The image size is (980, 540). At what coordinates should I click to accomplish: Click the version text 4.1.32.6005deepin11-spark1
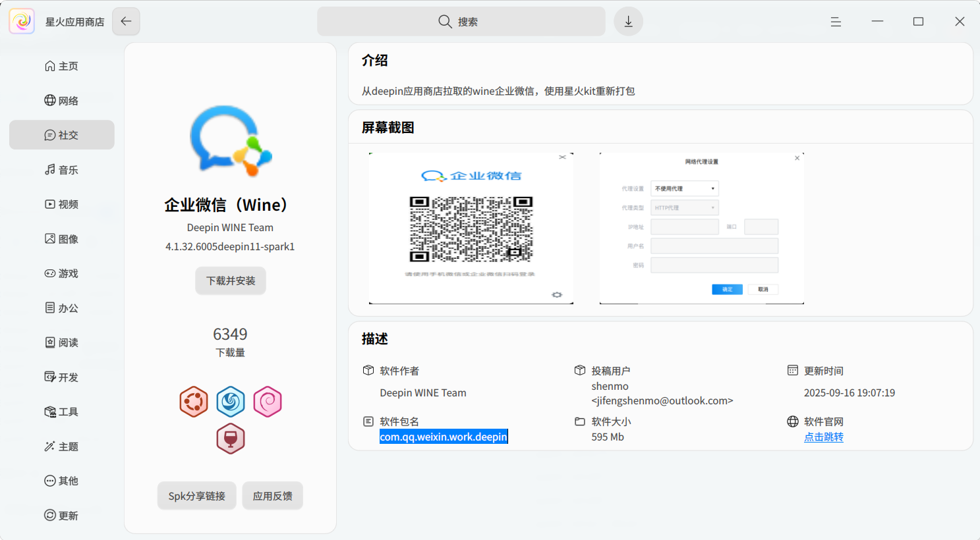(x=230, y=246)
